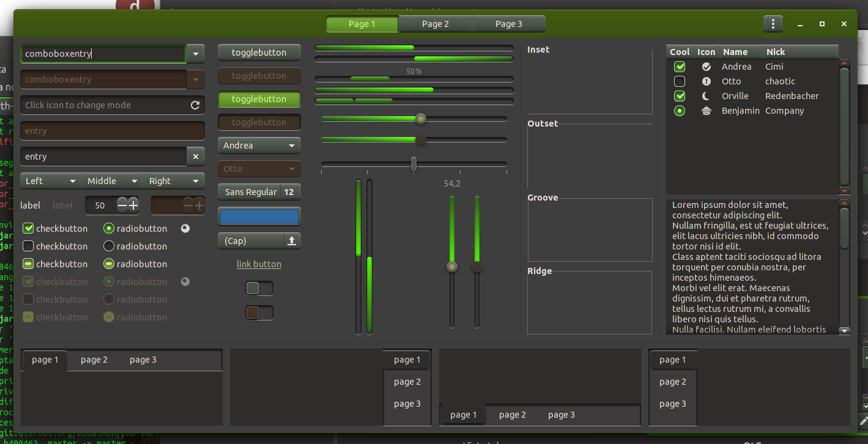The width and height of the screenshot is (868, 444).
Task: Select the Cool radio for Benjamin
Action: pyautogui.click(x=680, y=111)
